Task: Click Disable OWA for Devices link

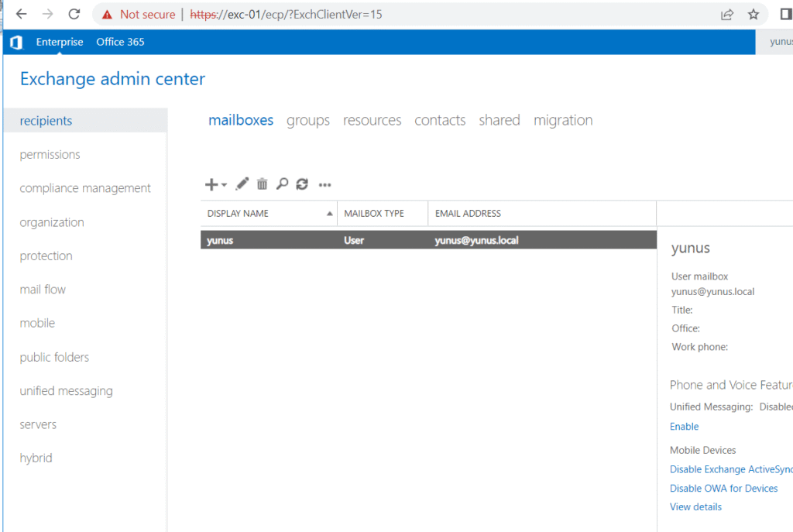Action: pyautogui.click(x=723, y=489)
